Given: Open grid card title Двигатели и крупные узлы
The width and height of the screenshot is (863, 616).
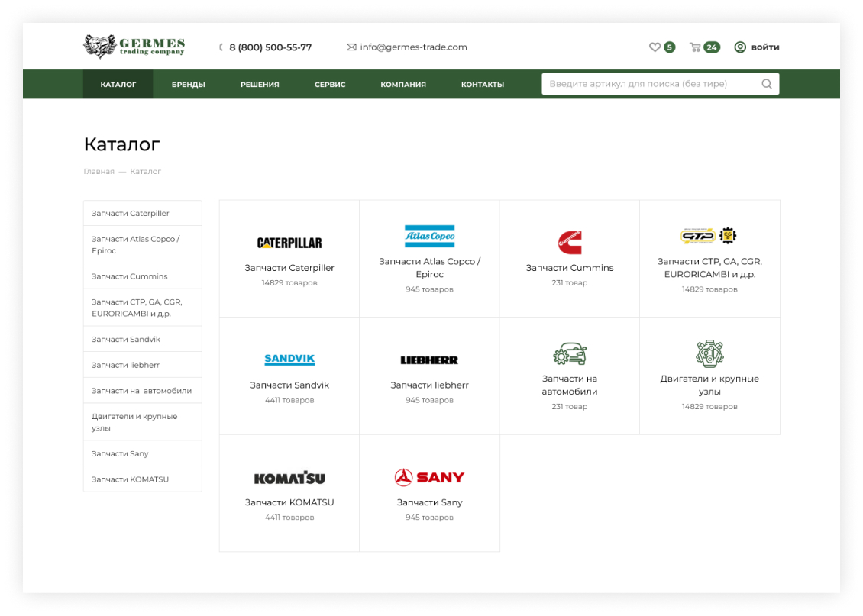Looking at the screenshot, I should pos(710,385).
